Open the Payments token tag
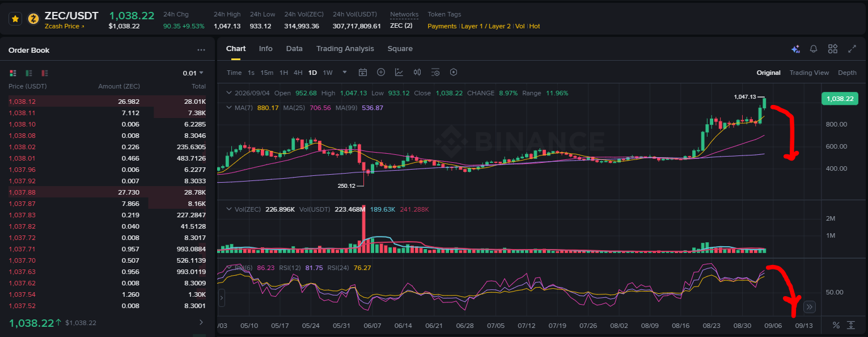 [442, 26]
